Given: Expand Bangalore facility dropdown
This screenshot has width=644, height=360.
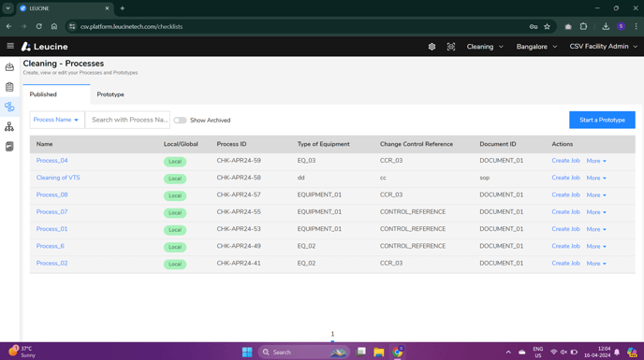Looking at the screenshot, I should click(536, 47).
